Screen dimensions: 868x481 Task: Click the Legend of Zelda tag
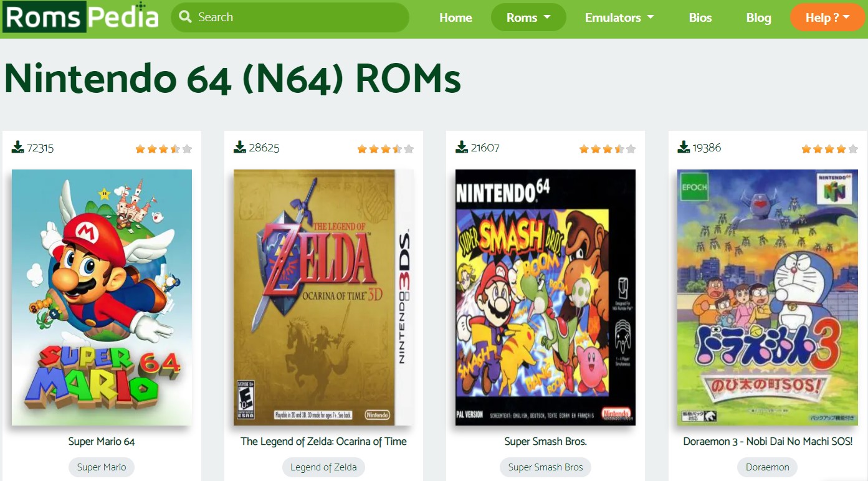[323, 467]
